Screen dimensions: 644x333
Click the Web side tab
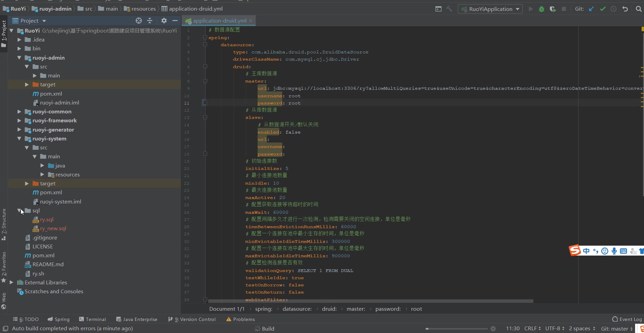tap(4, 301)
